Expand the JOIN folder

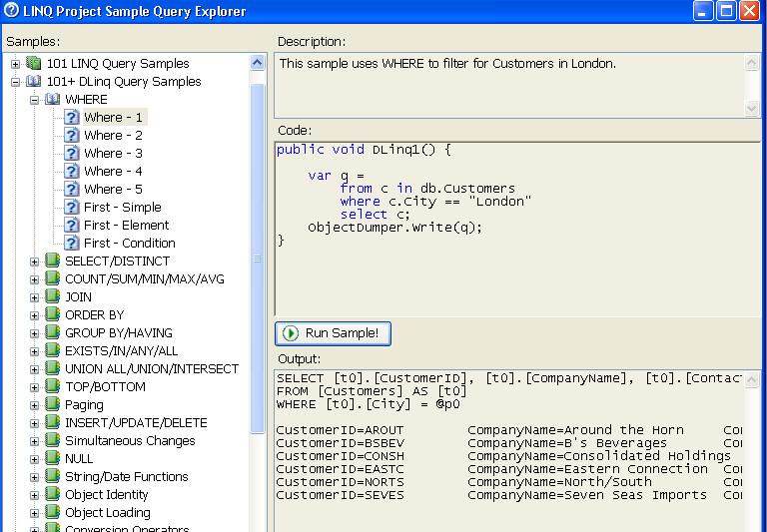pyautogui.click(x=34, y=297)
